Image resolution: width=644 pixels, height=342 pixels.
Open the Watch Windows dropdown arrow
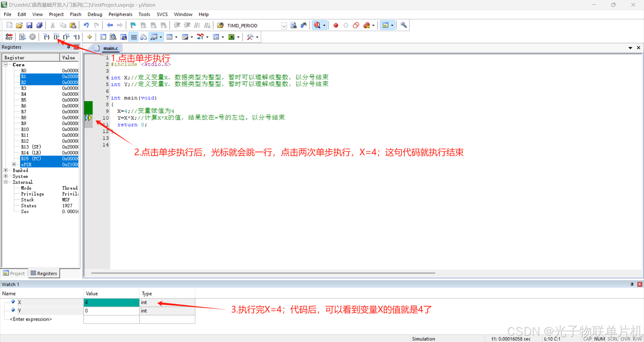tap(161, 37)
